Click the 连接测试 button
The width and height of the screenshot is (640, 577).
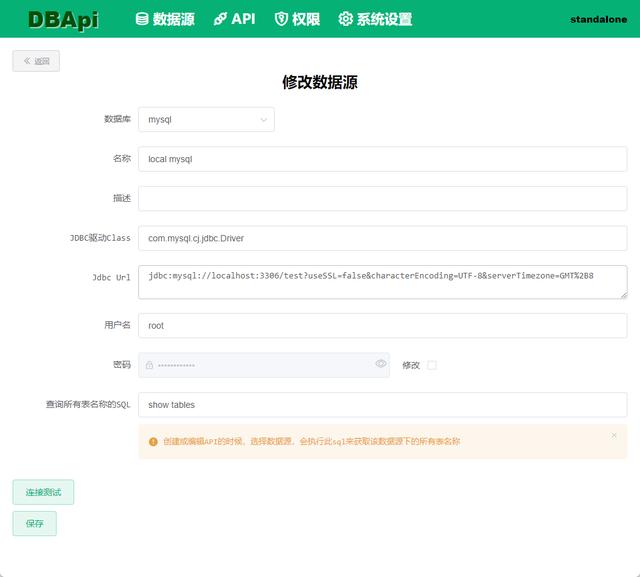43,492
